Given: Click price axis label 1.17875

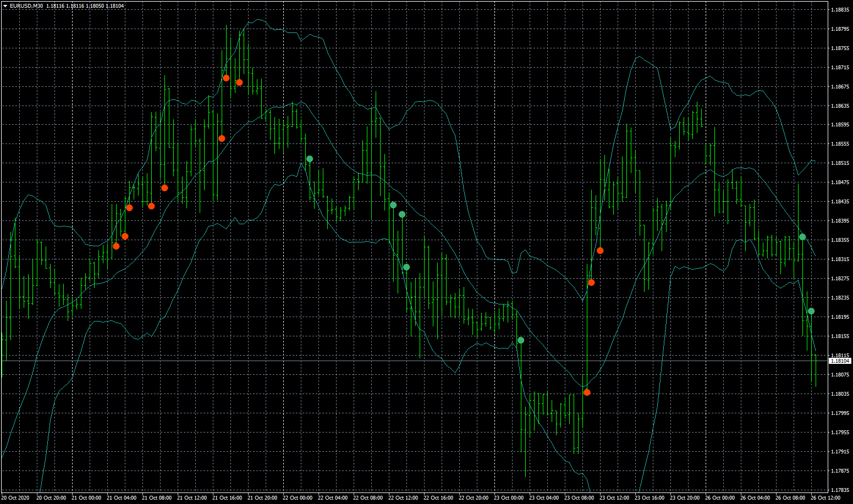Looking at the screenshot, I should pos(839,471).
